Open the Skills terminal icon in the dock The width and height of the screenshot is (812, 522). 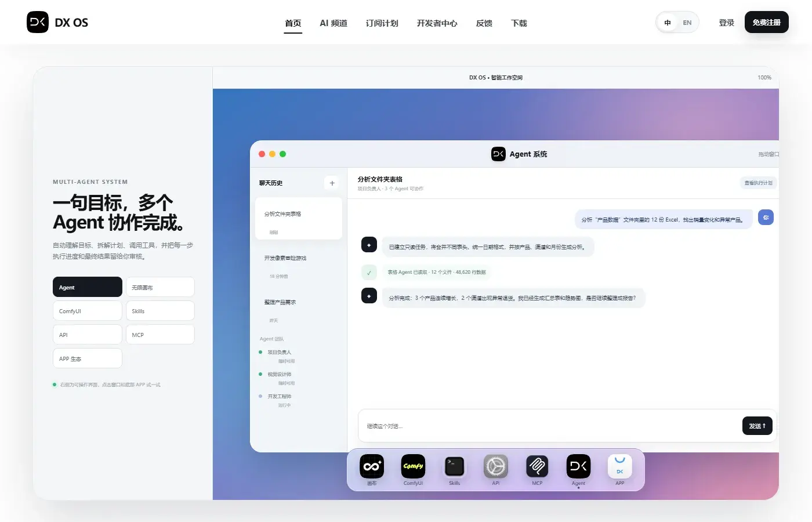(x=454, y=466)
